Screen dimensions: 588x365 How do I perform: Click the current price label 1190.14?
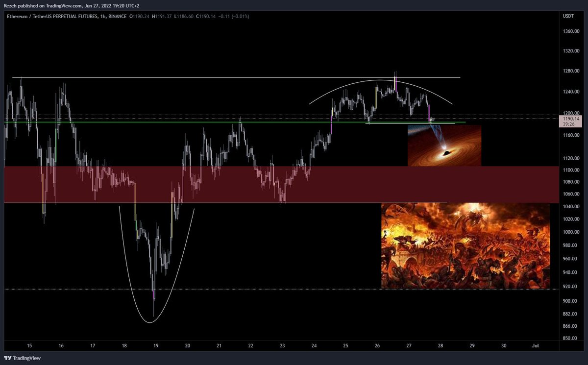[x=571, y=119]
